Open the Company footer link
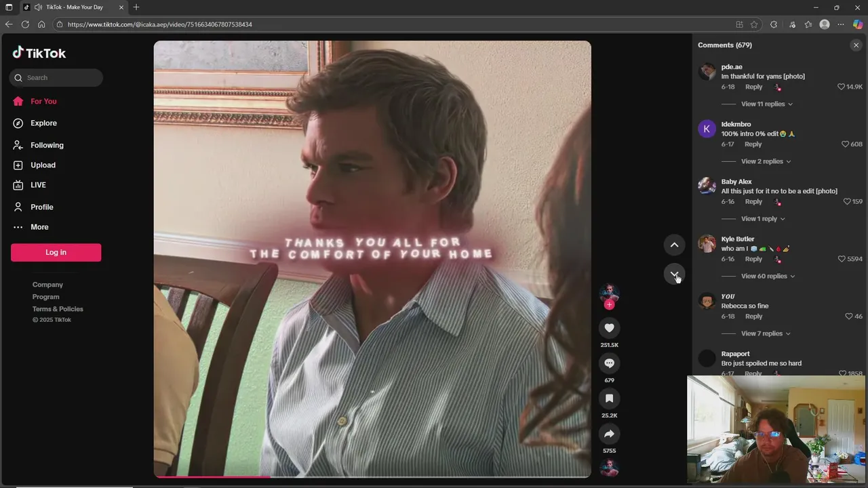This screenshot has height=488, width=868. (x=47, y=285)
